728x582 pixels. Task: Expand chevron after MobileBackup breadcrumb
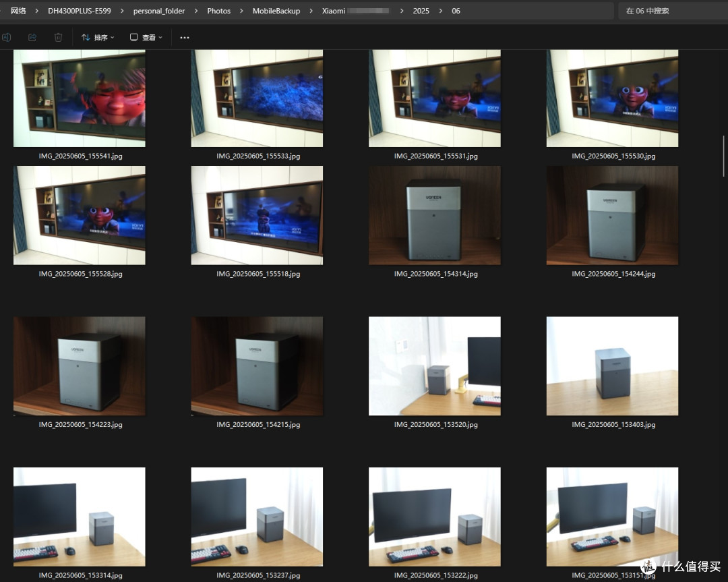tap(311, 11)
